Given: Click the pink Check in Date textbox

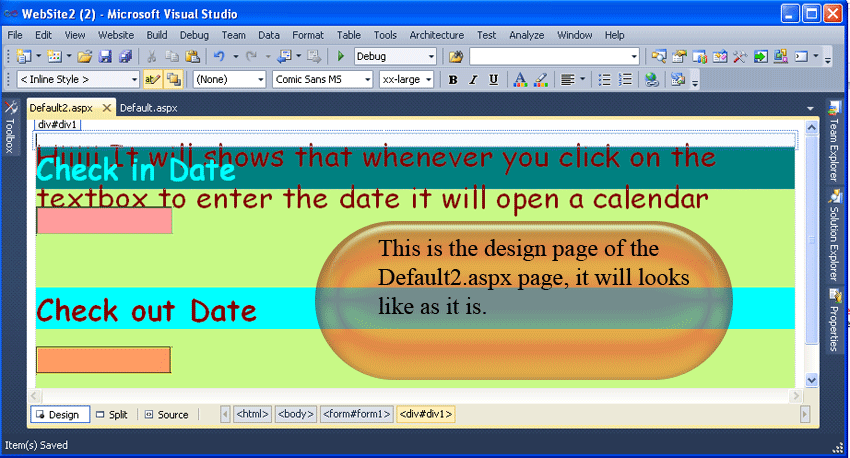Looking at the screenshot, I should pyautogui.click(x=104, y=221).
